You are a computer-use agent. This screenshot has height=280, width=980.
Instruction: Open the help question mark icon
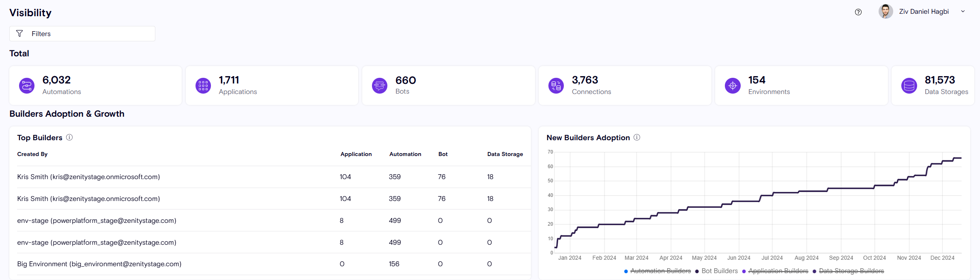[x=858, y=12]
